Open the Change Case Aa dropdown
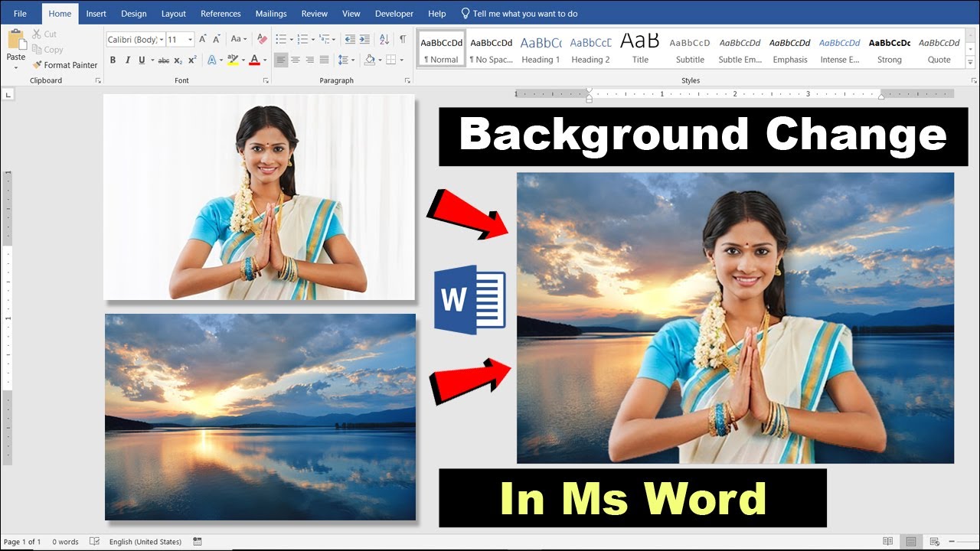 pos(238,39)
